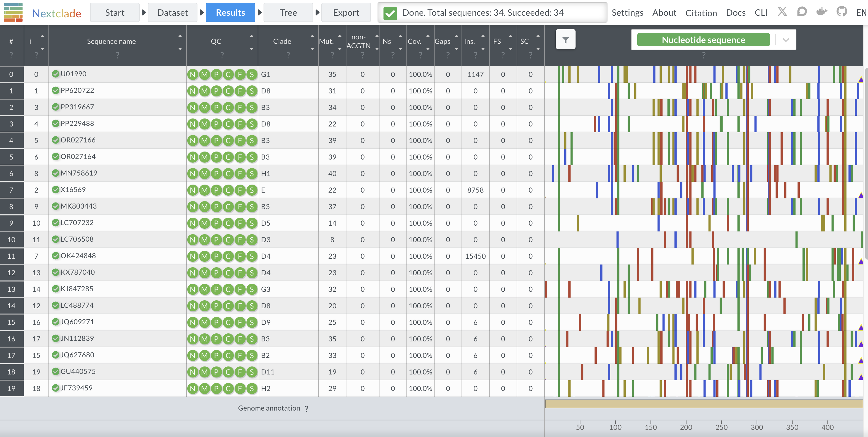Click the green done checkmark in status bar
868x437 pixels.
(x=390, y=13)
